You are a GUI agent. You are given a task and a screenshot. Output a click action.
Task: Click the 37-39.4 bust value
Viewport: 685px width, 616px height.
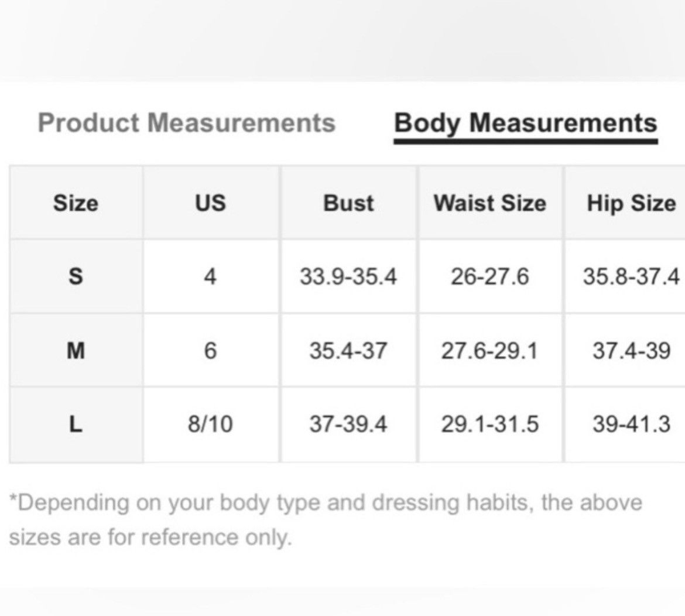tap(348, 424)
